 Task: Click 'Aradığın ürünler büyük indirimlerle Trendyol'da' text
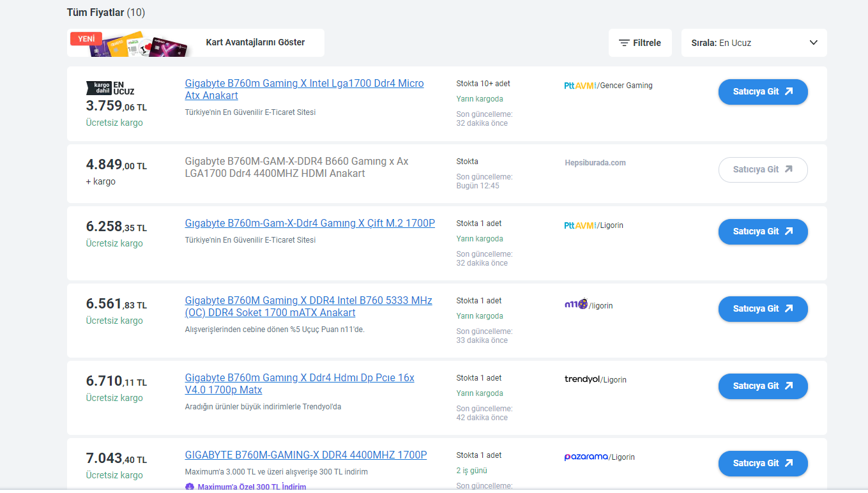click(x=263, y=407)
